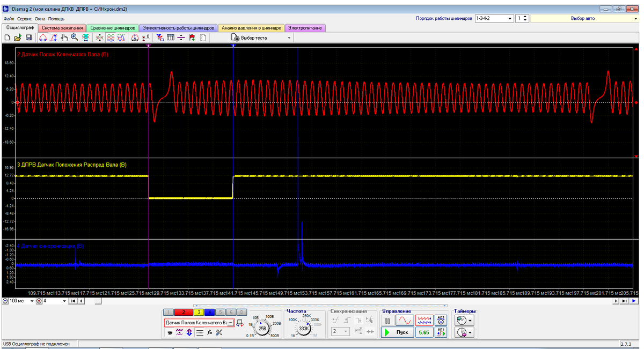This screenshot has height=349, width=644.
Task: Expand the second timer dropdown arrow
Action: pyautogui.click(x=471, y=332)
